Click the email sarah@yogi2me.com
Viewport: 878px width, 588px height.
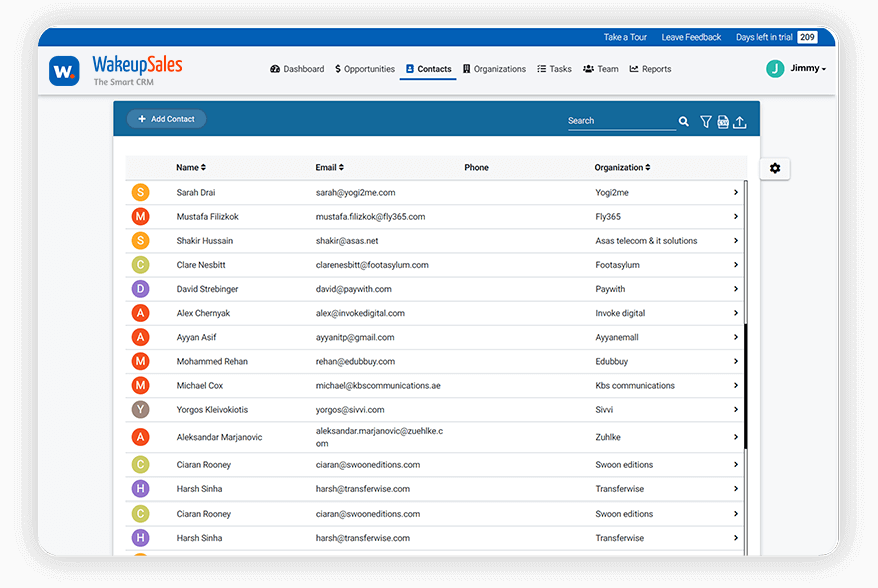[x=356, y=193]
